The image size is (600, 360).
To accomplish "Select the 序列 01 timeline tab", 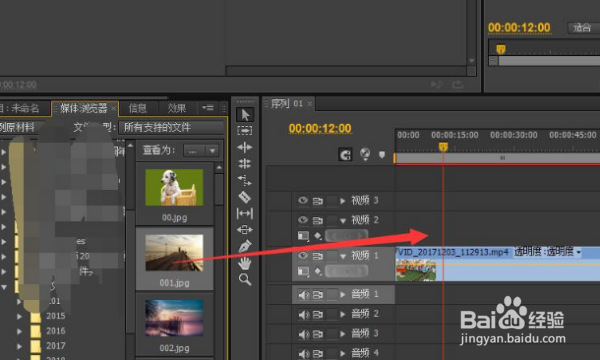I will [287, 103].
